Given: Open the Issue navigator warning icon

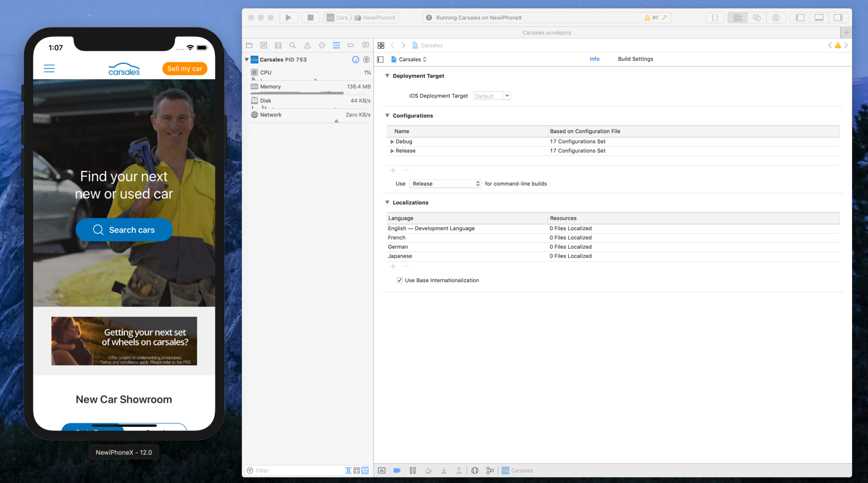Looking at the screenshot, I should coord(307,45).
